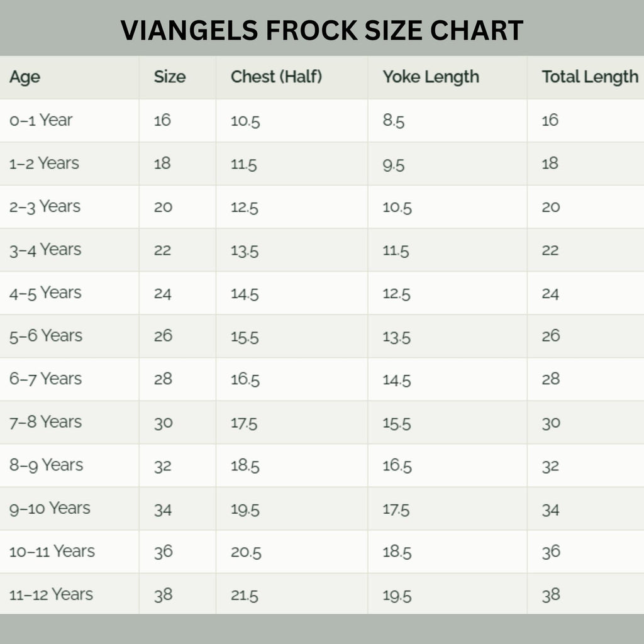Screen dimensions: 644x644
Task: Click chest value 17.5 for 7–8 Years
Action: 244,423
